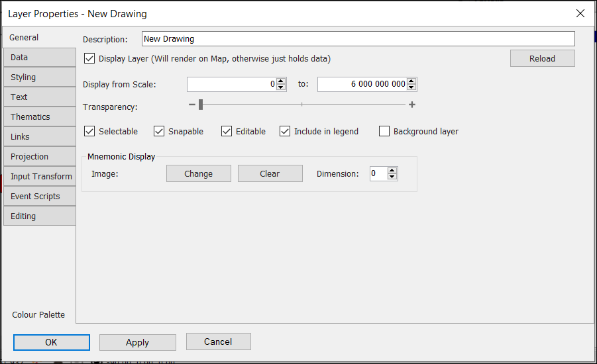Screen dimensions: 597x364
Task: Click the Transparency slider handle
Action: pyautogui.click(x=201, y=105)
